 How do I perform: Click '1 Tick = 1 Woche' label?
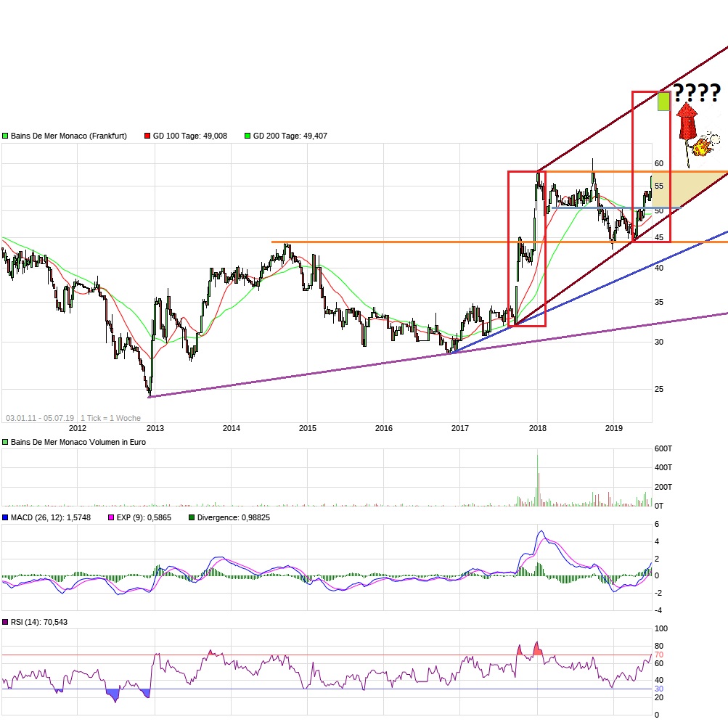[x=110, y=419]
